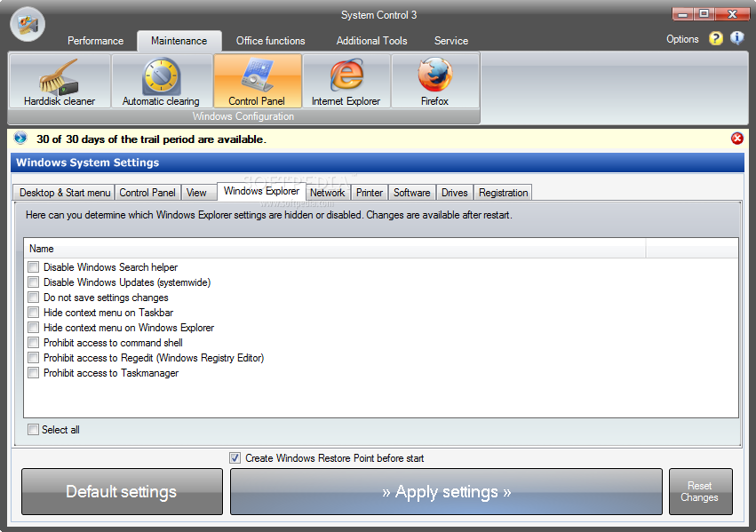Open the Office functions tab
The width and height of the screenshot is (756, 532).
click(x=270, y=41)
